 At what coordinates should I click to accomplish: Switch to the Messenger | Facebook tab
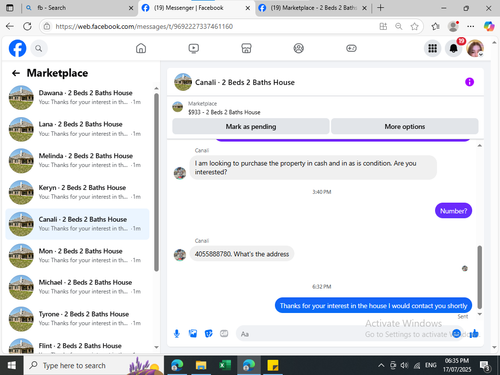click(x=196, y=8)
